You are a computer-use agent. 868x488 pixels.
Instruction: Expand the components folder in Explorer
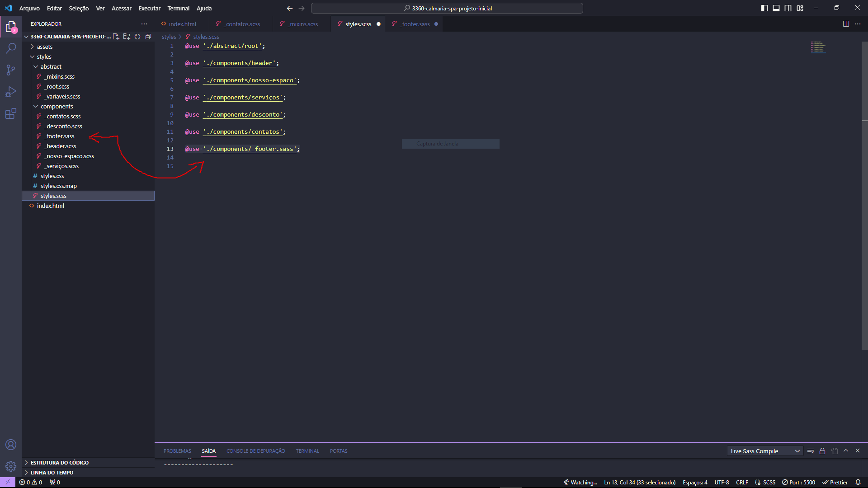(57, 106)
